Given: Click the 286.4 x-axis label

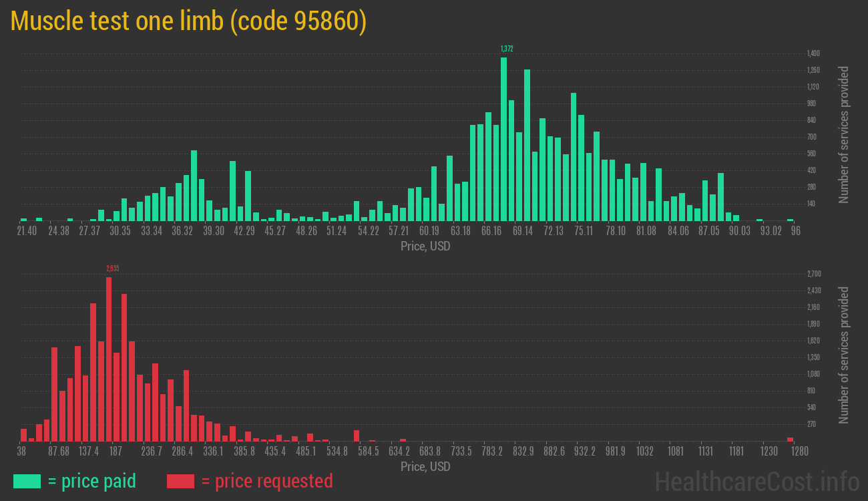Looking at the screenshot, I should pyautogui.click(x=182, y=452).
